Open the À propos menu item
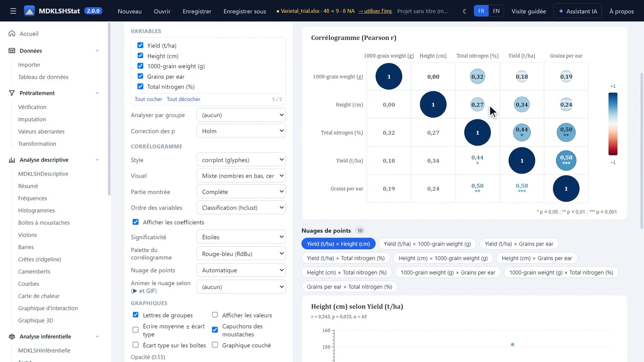Image resolution: width=644 pixels, height=362 pixels. tap(621, 11)
